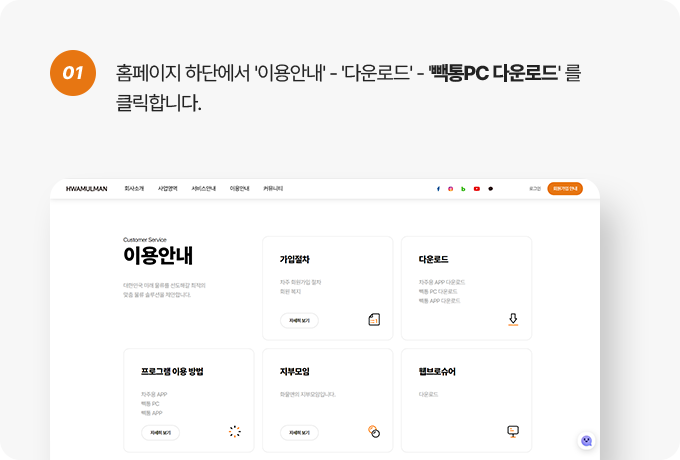Click the YouTube icon in header
680x460 pixels.
click(477, 188)
